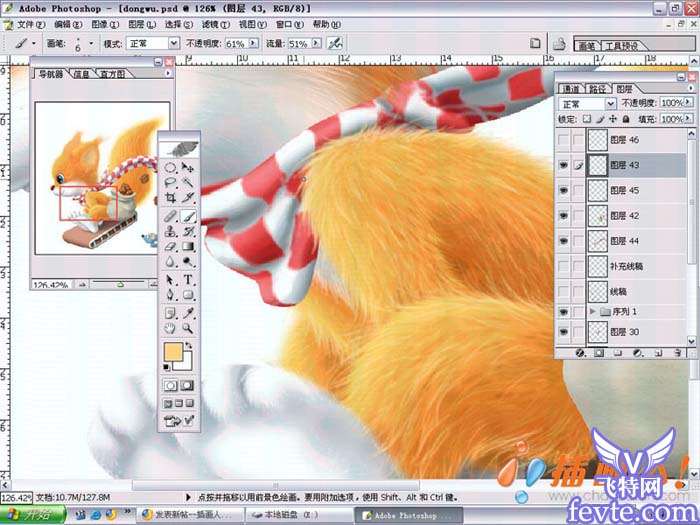
Task: Click the foreground color swatch
Action: coord(174,354)
